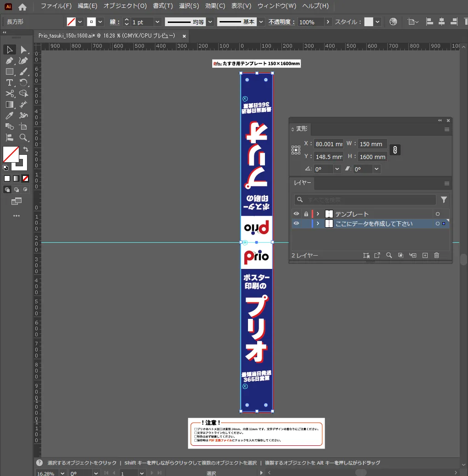
Task: Select the Paintbrush tool
Action: (23, 72)
